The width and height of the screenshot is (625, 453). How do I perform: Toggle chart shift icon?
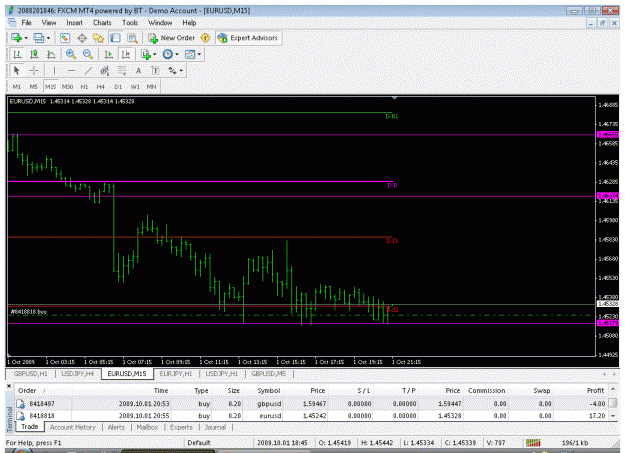tap(126, 54)
